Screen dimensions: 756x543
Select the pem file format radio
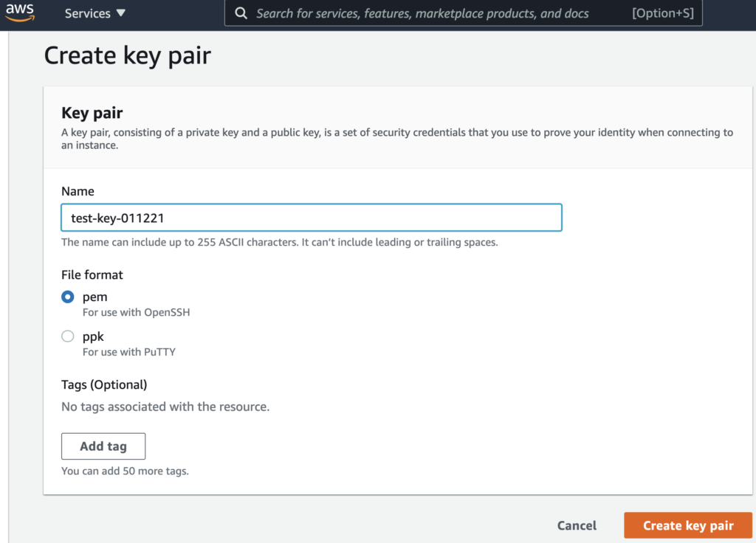pos(67,297)
